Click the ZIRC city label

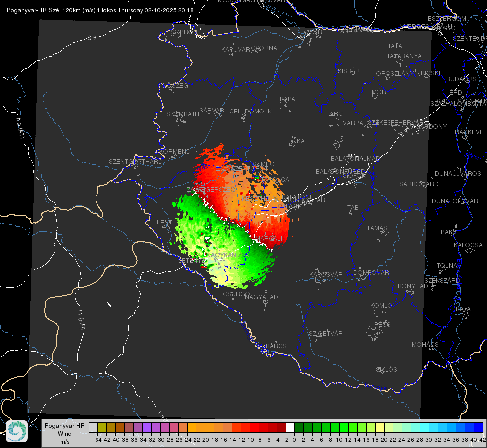pyautogui.click(x=336, y=114)
